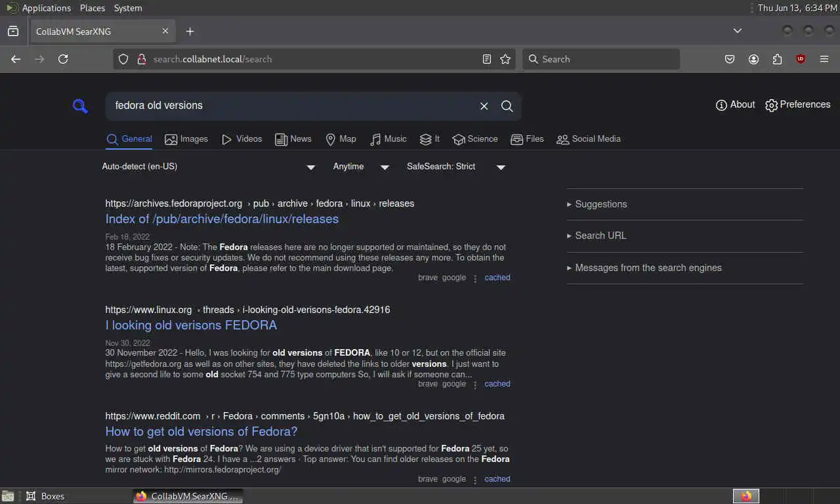Open the Firefox account icon
The width and height of the screenshot is (840, 504).
[753, 59]
